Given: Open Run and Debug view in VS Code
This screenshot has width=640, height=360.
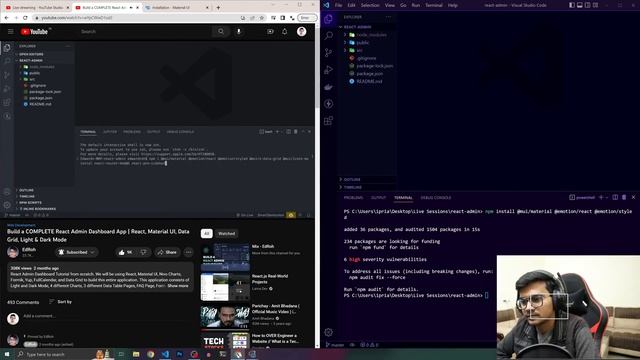Looking at the screenshot, I should [328, 70].
